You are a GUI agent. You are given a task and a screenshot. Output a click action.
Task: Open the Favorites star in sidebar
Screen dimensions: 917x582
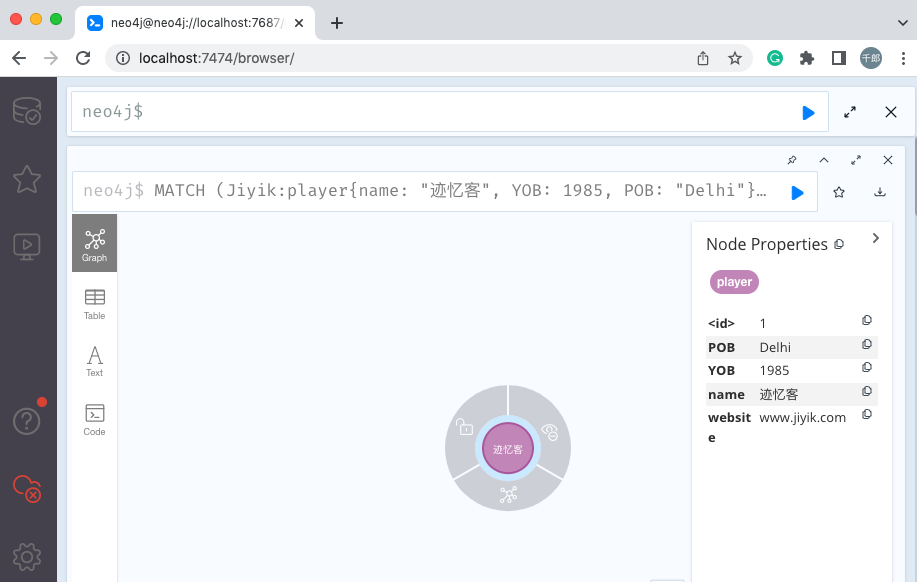[27, 179]
